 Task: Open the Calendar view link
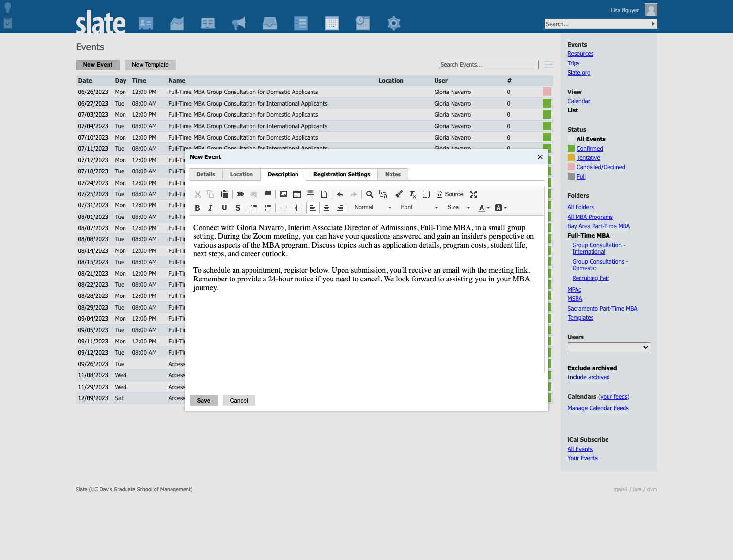(x=578, y=101)
